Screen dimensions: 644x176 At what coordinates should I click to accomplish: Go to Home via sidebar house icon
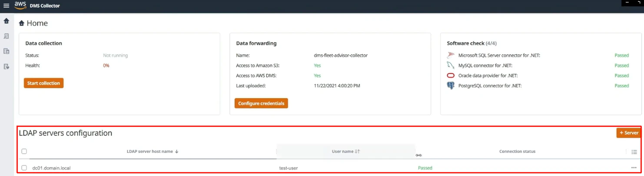[x=6, y=21]
